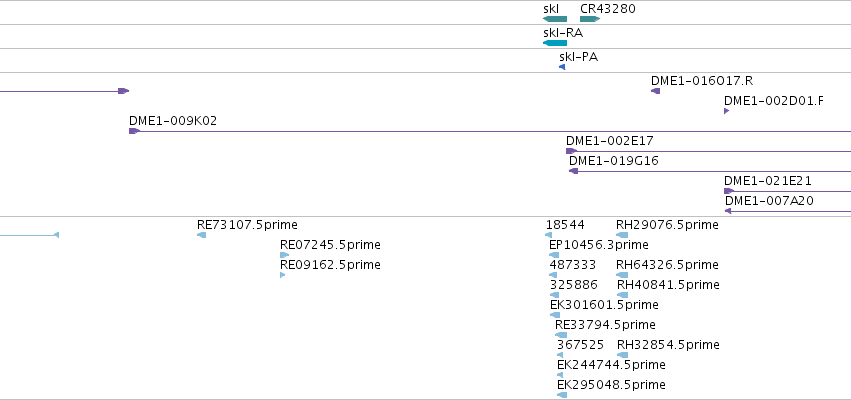Screen dimensions: 851x400
Task: Open the RH32854.5prime label
Action: pos(669,345)
